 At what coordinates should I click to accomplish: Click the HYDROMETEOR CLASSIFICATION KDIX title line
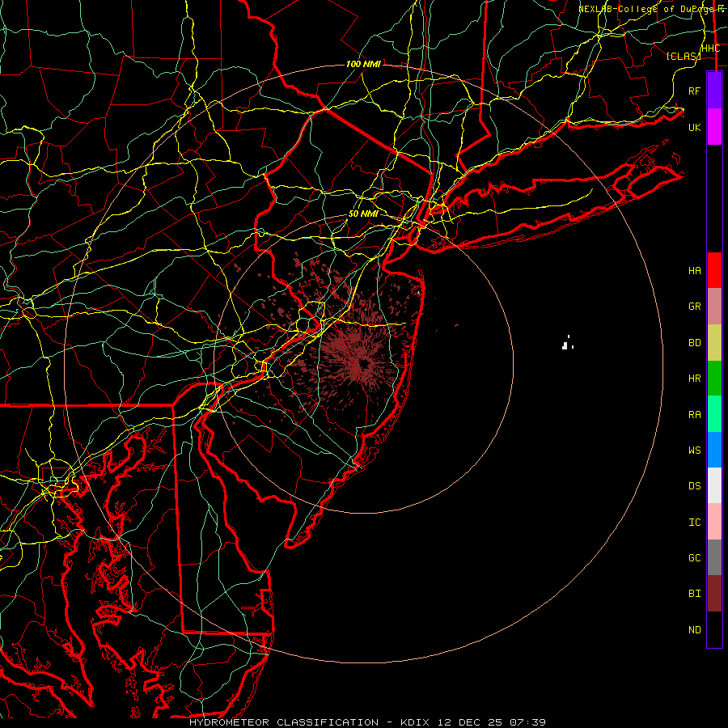[367, 722]
